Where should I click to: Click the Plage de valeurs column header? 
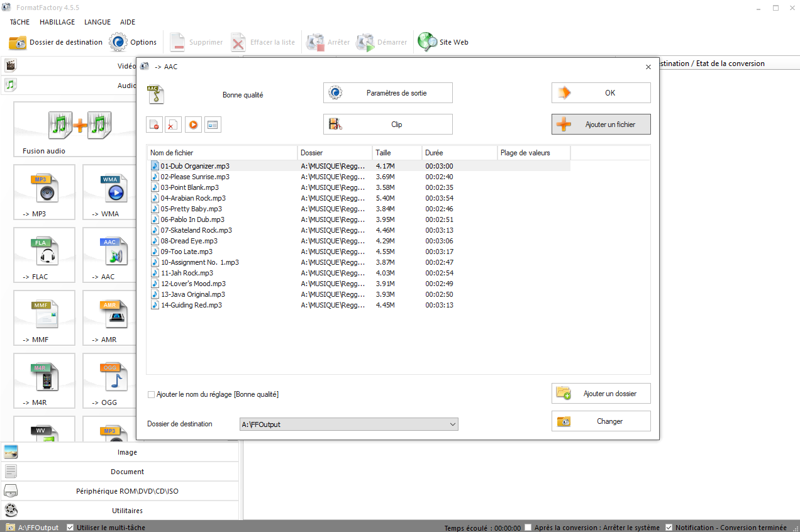(533, 153)
